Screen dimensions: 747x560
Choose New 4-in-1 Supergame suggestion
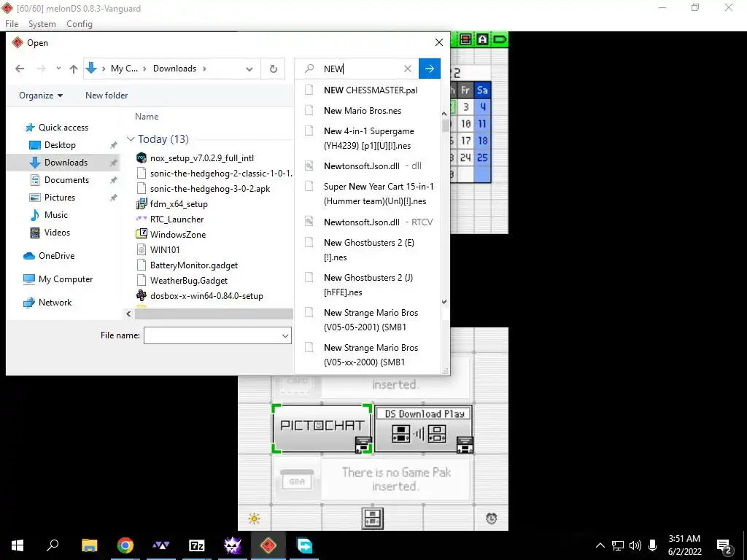tap(368, 138)
